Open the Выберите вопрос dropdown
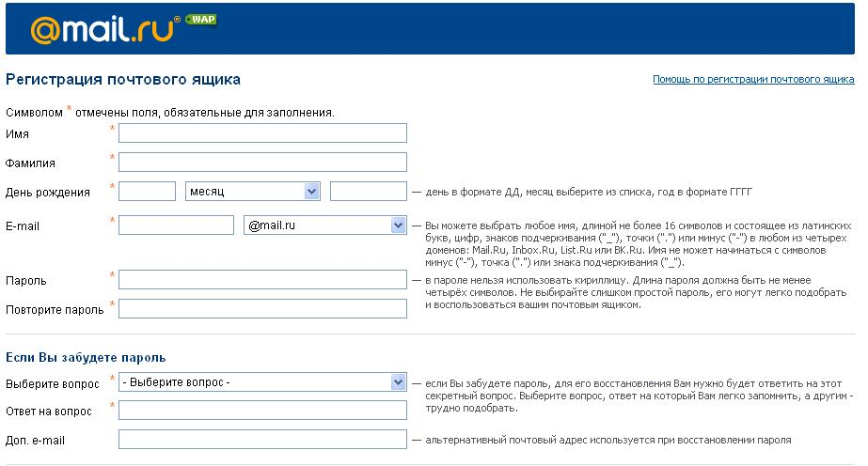Image resolution: width=868 pixels, height=466 pixels. coord(262,382)
